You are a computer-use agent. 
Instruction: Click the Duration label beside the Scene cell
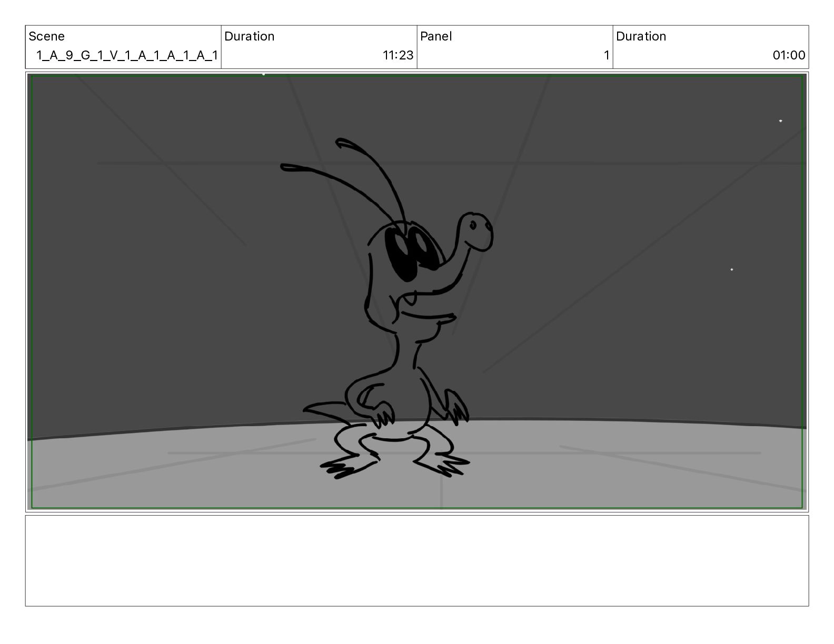click(x=249, y=36)
